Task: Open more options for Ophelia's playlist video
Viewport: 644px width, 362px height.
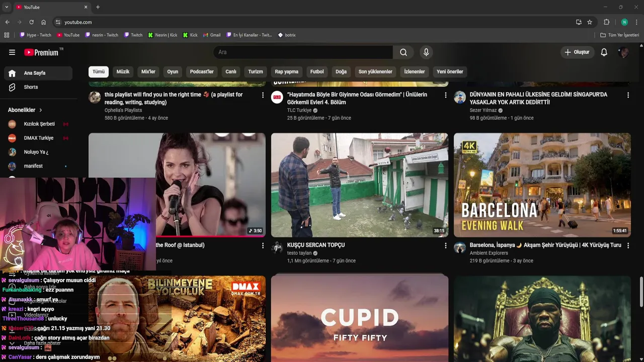Action: pos(263,95)
